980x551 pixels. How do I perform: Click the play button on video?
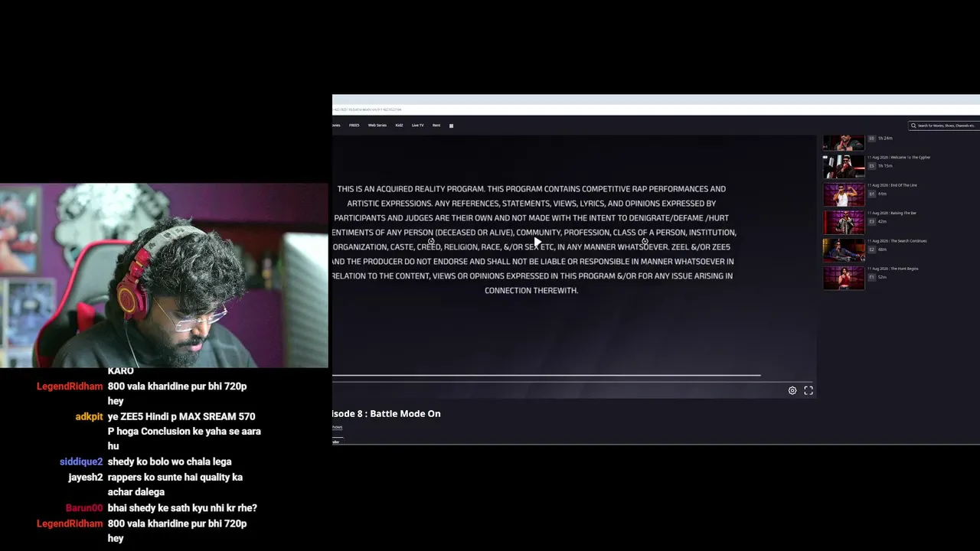click(x=537, y=242)
